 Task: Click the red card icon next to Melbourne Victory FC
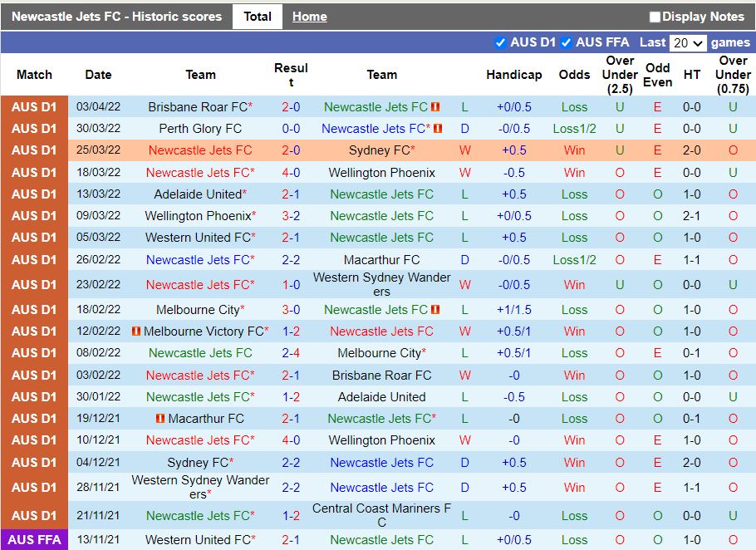point(137,331)
